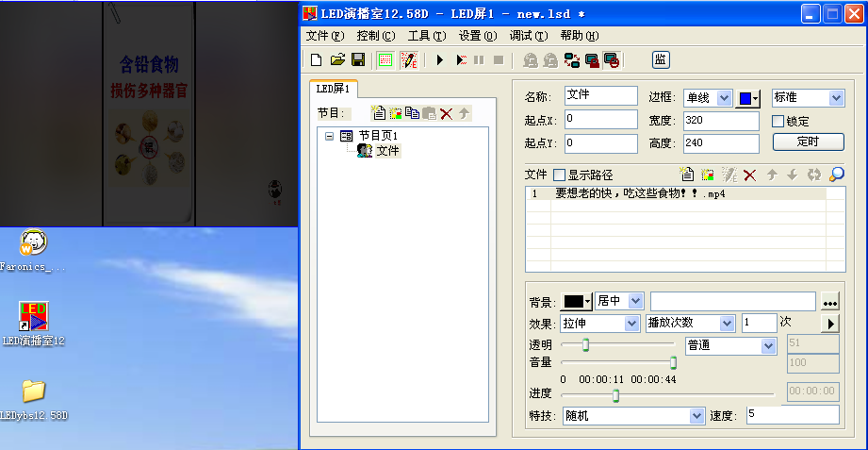Image resolution: width=868 pixels, height=450 pixels.
Task: Open the 特技 随机 dropdown
Action: click(697, 416)
